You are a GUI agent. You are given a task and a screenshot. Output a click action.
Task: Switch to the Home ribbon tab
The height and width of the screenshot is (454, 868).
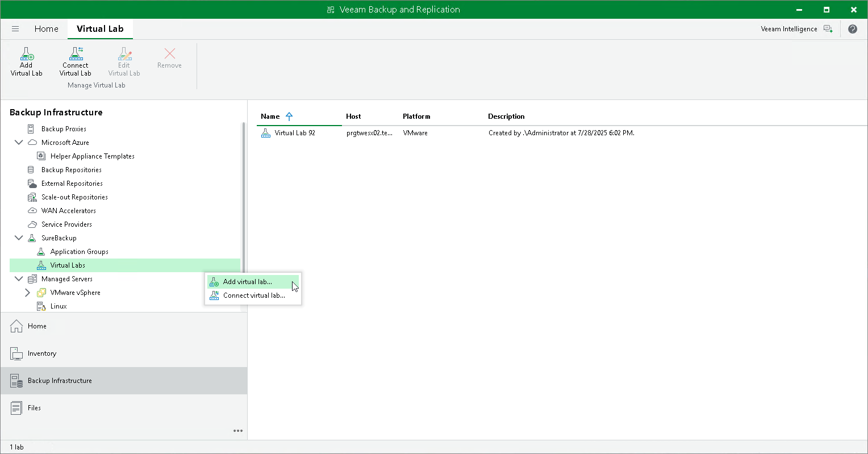(47, 29)
